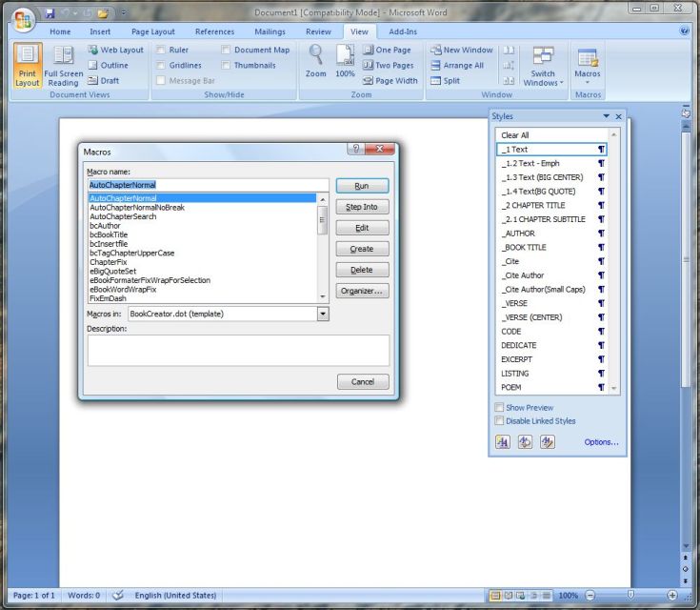This screenshot has height=610, width=700.
Task: Open the Add-Ins ribbon tab
Action: [403, 31]
